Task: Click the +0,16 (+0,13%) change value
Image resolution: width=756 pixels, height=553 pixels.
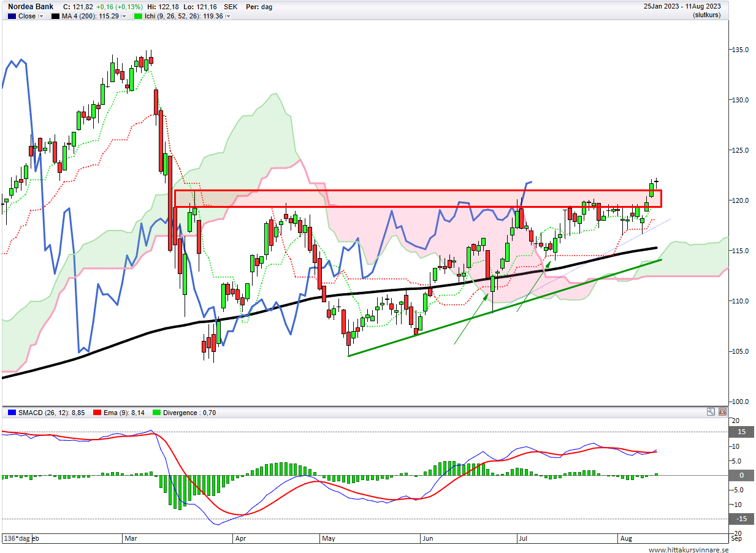Action: click(118, 7)
